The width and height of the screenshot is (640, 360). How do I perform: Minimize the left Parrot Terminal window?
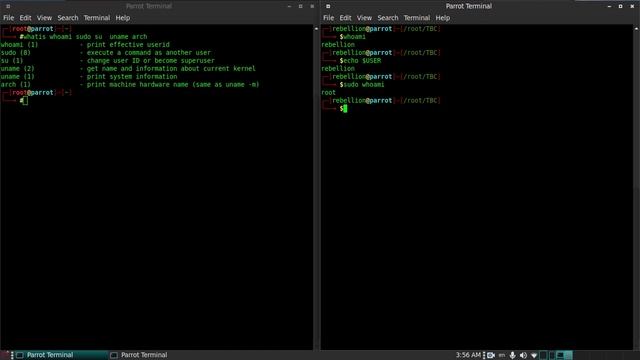289,6
